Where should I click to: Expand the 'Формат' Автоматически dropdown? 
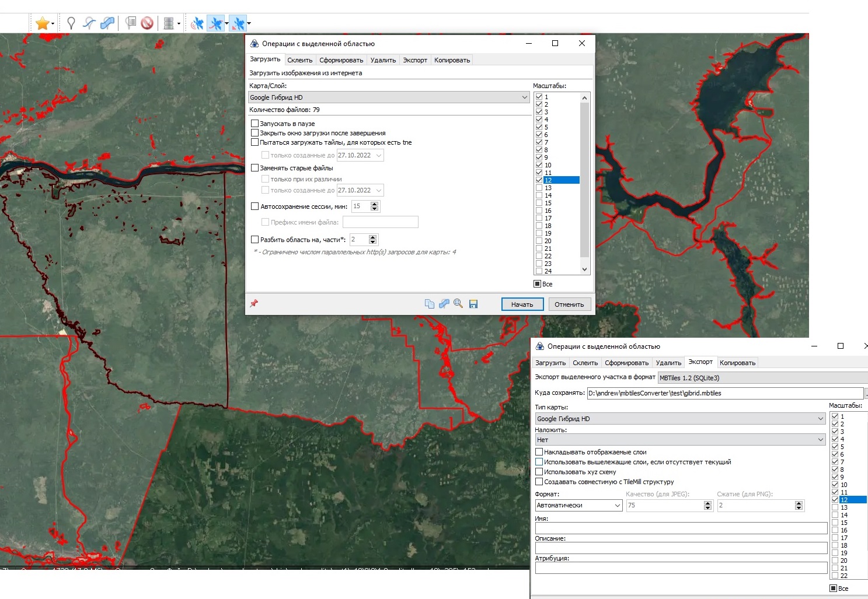tap(578, 506)
